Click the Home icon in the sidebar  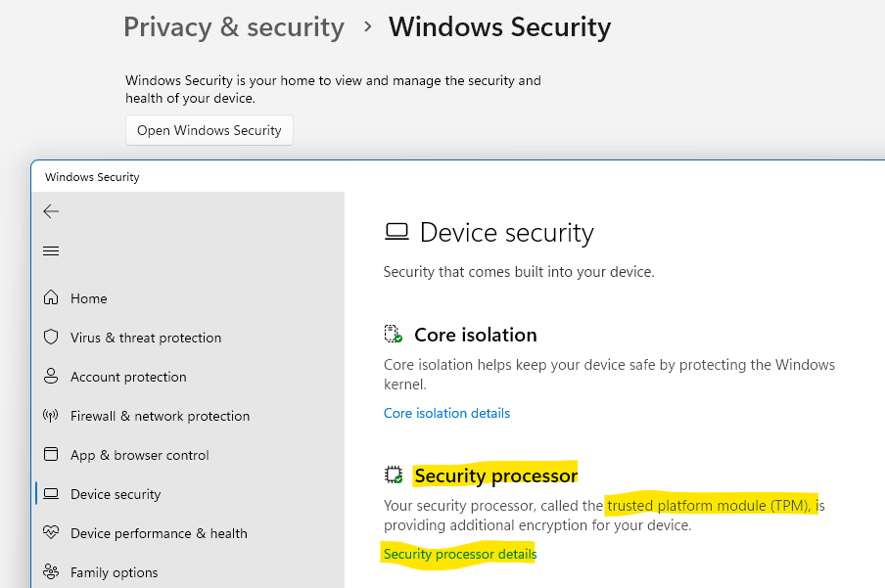pos(51,298)
